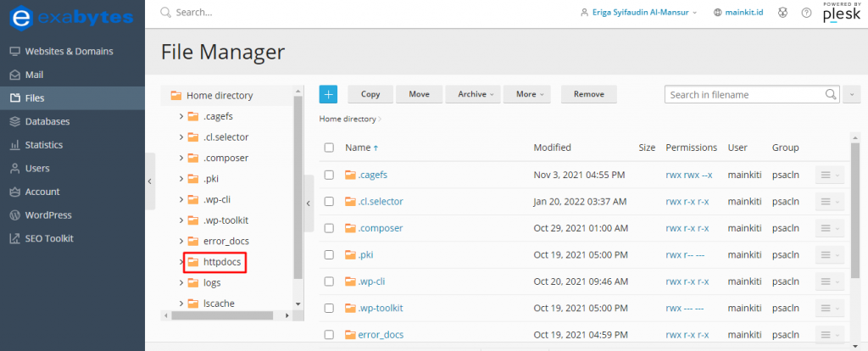Expand the .cagefs tree folder
Image resolution: width=868 pixels, height=351 pixels.
point(181,116)
